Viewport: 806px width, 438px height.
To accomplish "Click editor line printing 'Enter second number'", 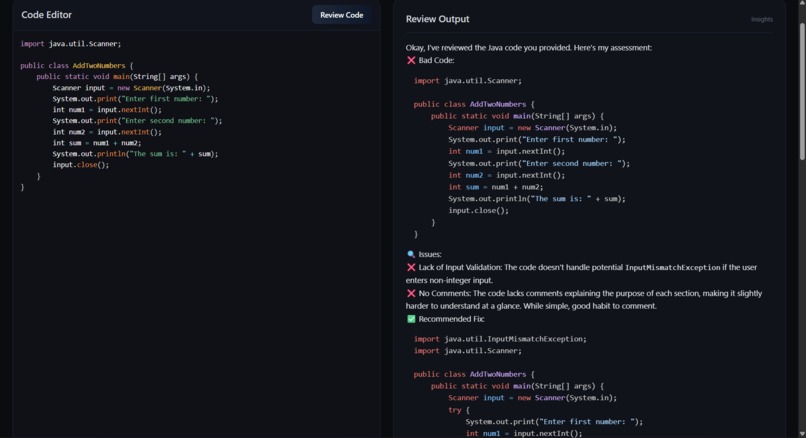I will [x=137, y=121].
